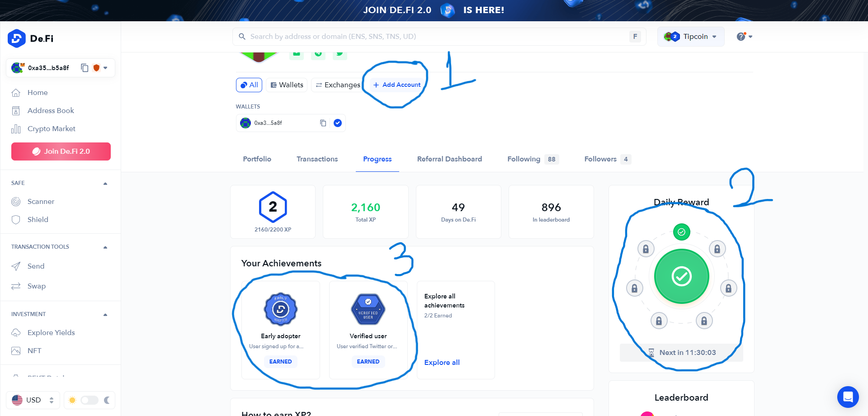
Task: Click the F shortcut key badge
Action: (635, 37)
